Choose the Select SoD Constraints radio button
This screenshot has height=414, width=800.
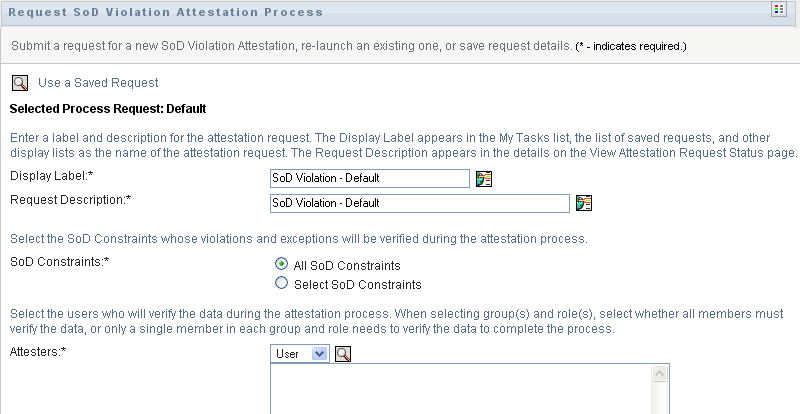281,284
